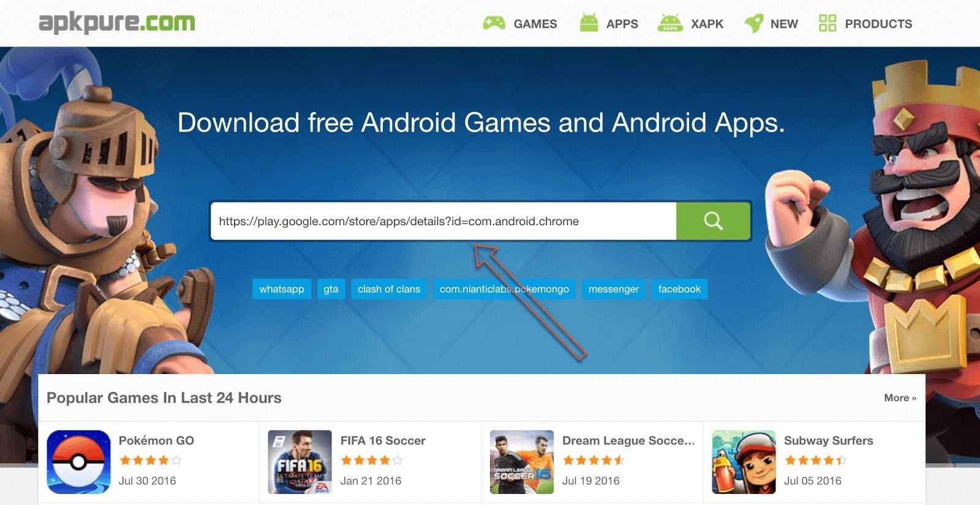This screenshot has height=505, width=980.
Task: Click the green magnifier search button
Action: [x=713, y=221]
